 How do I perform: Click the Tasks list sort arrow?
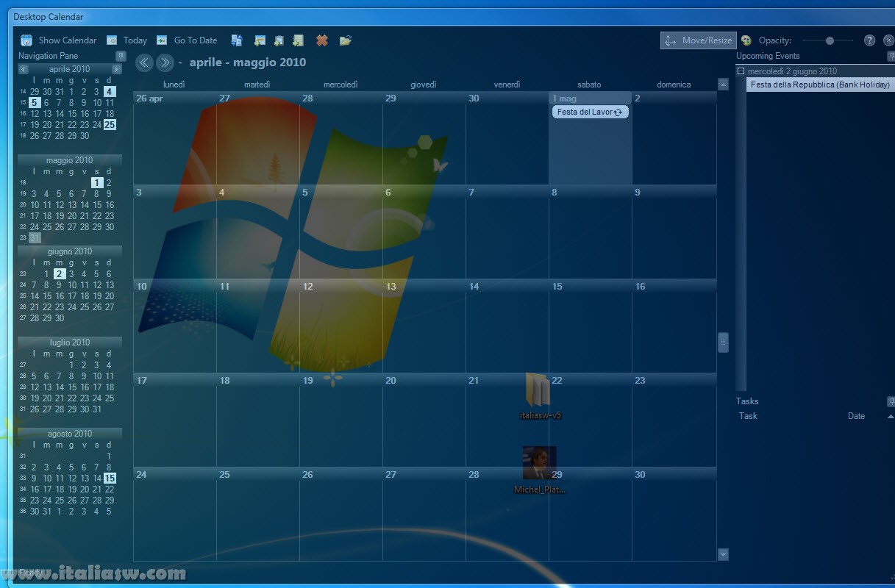tap(891, 416)
